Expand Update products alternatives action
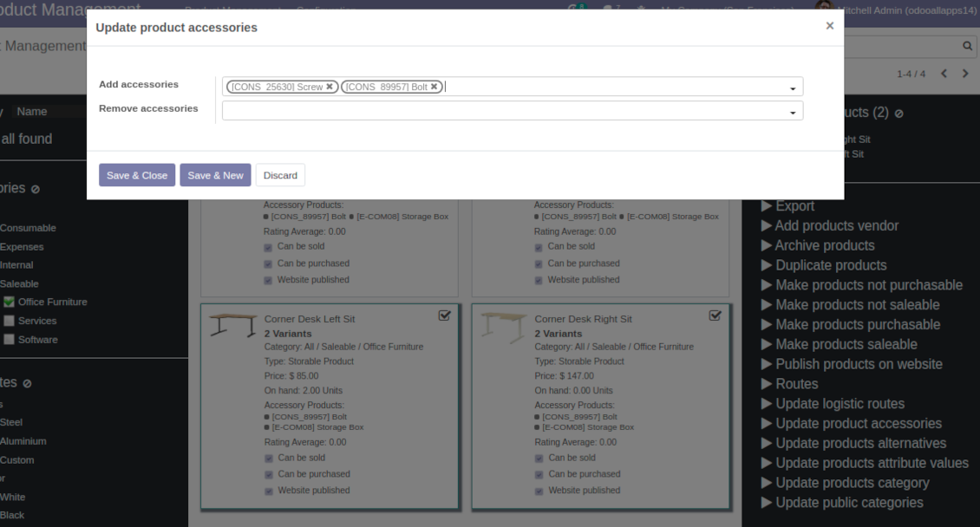 tap(853, 443)
